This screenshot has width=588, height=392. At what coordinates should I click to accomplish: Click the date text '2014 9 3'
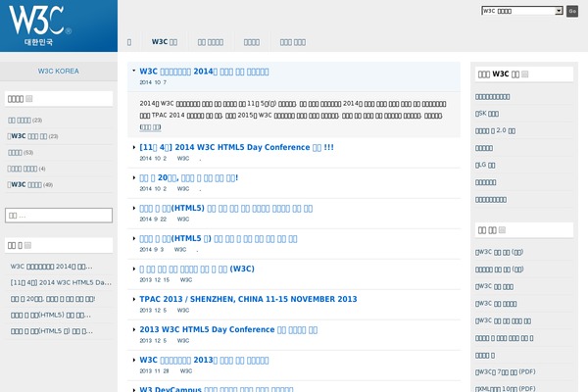click(x=152, y=250)
